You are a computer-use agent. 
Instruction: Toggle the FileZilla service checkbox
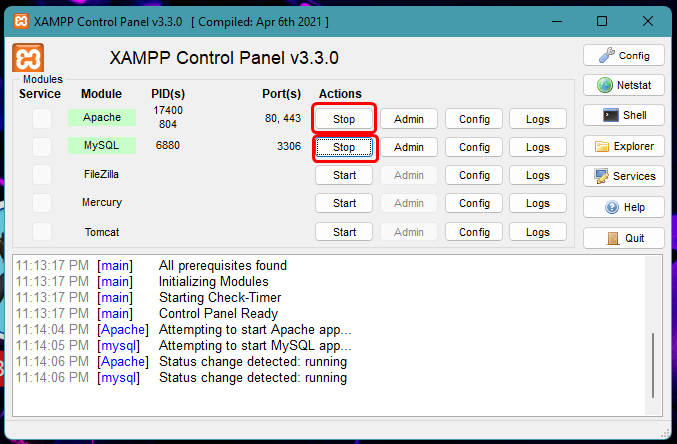pyautogui.click(x=42, y=174)
